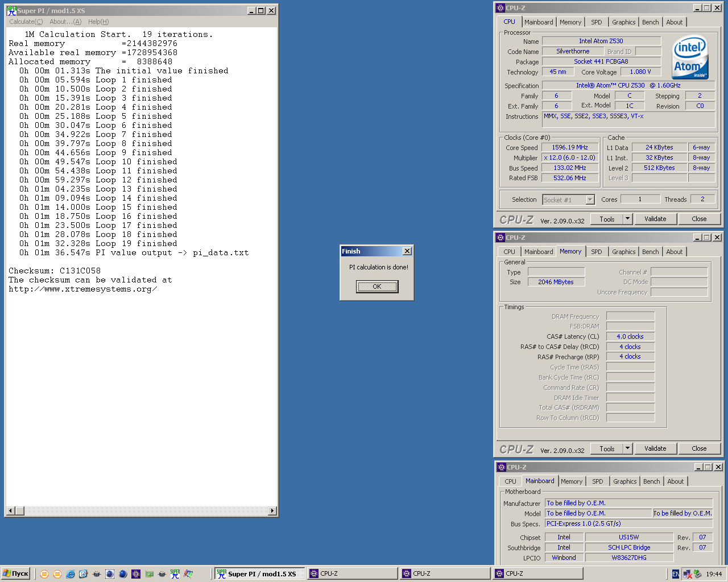Click the title icon of the CPU-Z Mainboard window
Image resolution: width=728 pixels, height=582 pixels.
click(x=502, y=467)
